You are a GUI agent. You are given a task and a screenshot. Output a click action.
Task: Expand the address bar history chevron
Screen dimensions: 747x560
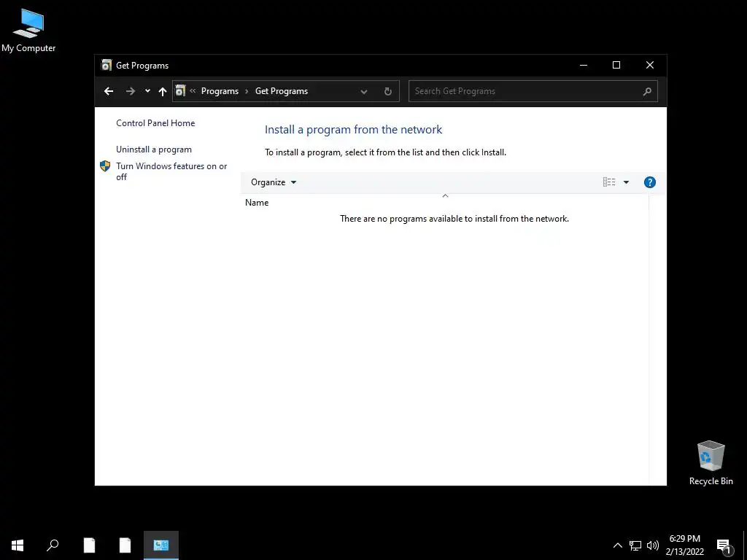pos(364,91)
